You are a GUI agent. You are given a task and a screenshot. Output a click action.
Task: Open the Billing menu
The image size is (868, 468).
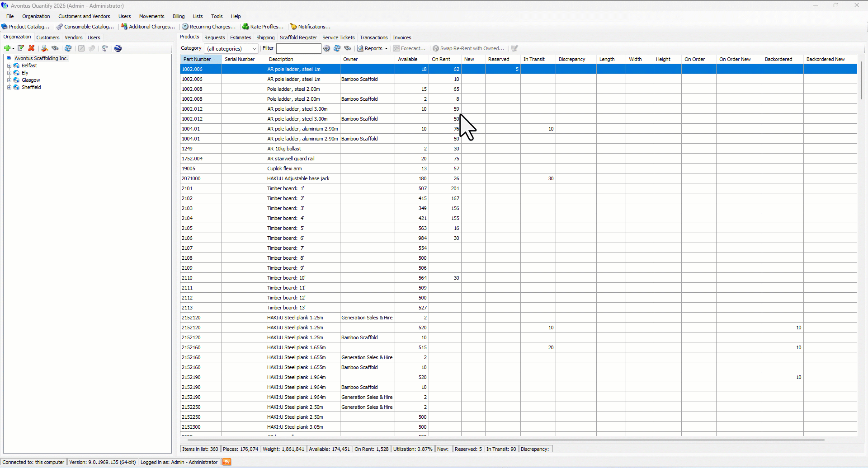179,16
